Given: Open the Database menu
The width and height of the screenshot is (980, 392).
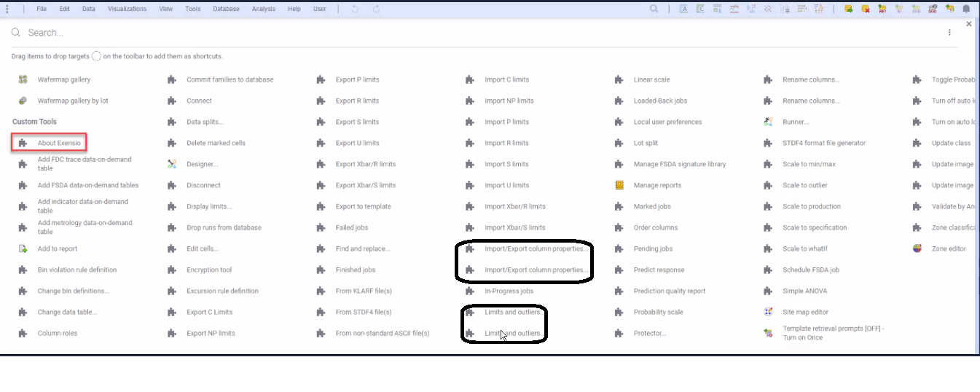Looking at the screenshot, I should (225, 9).
